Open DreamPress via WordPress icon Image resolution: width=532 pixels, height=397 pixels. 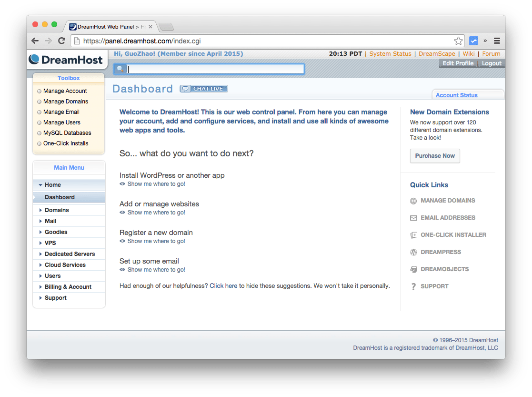pos(413,252)
